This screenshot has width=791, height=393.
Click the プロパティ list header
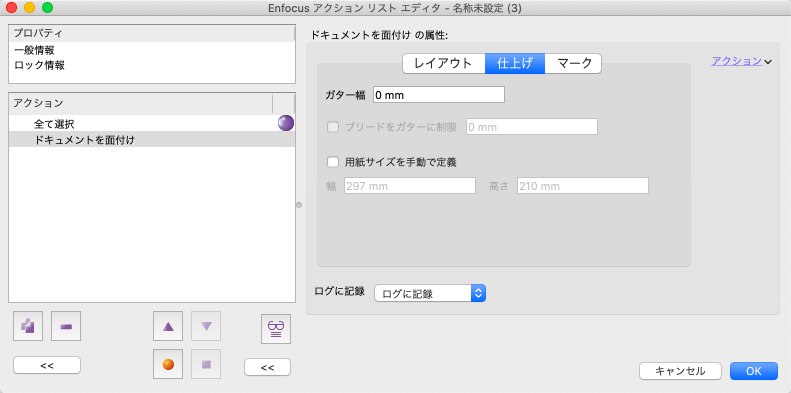[151, 33]
